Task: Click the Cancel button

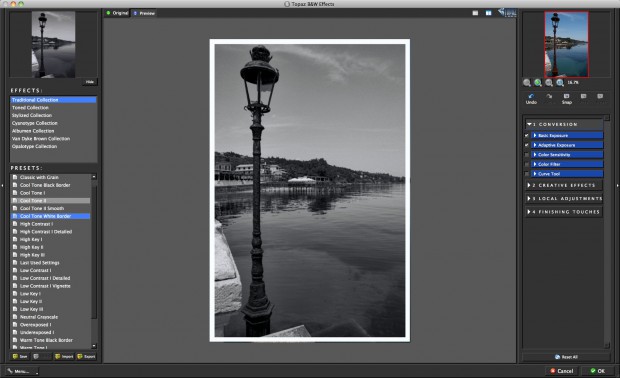Action: coord(562,371)
